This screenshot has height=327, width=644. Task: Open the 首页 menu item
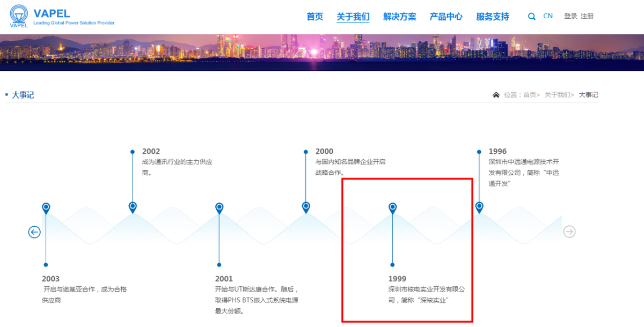point(314,17)
